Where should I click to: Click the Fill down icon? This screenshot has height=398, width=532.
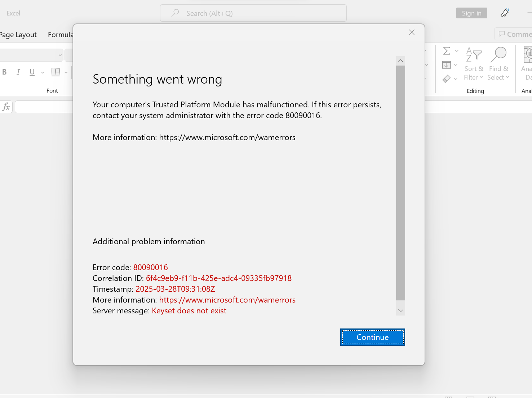[x=446, y=65]
